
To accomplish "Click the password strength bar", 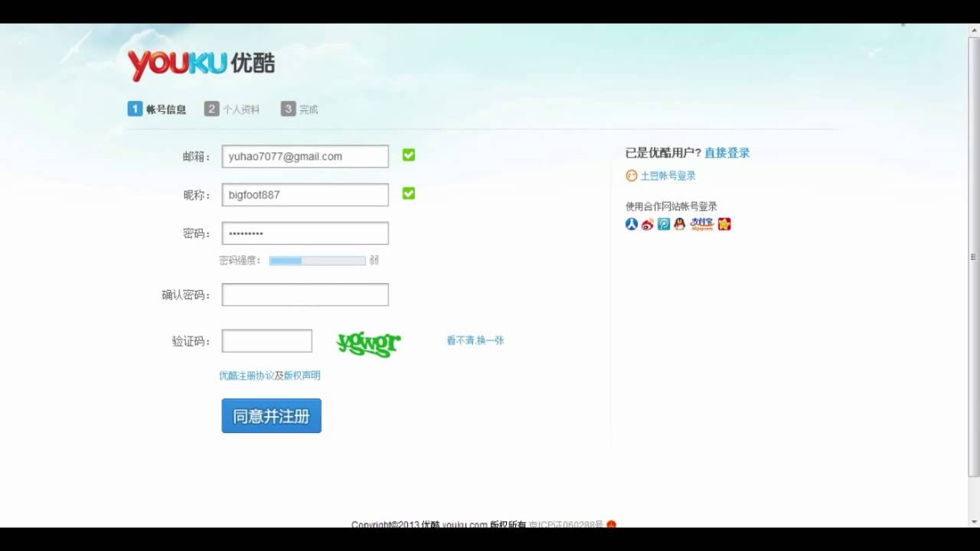I will (317, 261).
